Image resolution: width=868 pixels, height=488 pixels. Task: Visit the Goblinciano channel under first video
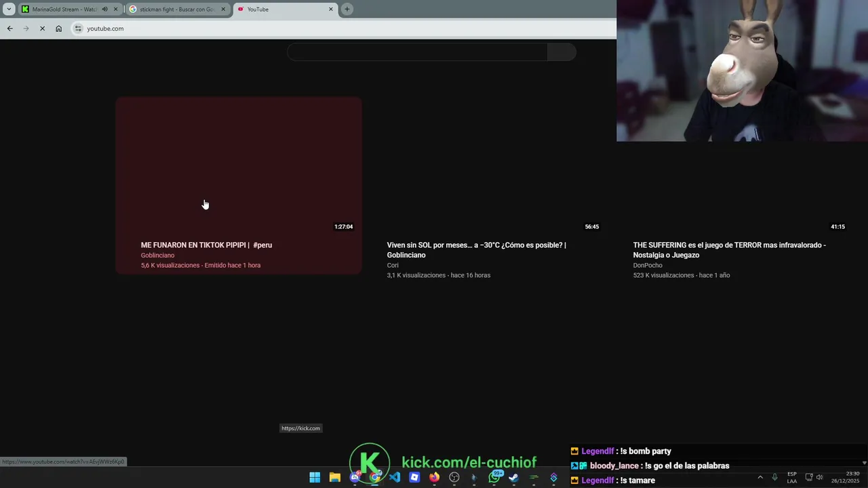[157, 256]
